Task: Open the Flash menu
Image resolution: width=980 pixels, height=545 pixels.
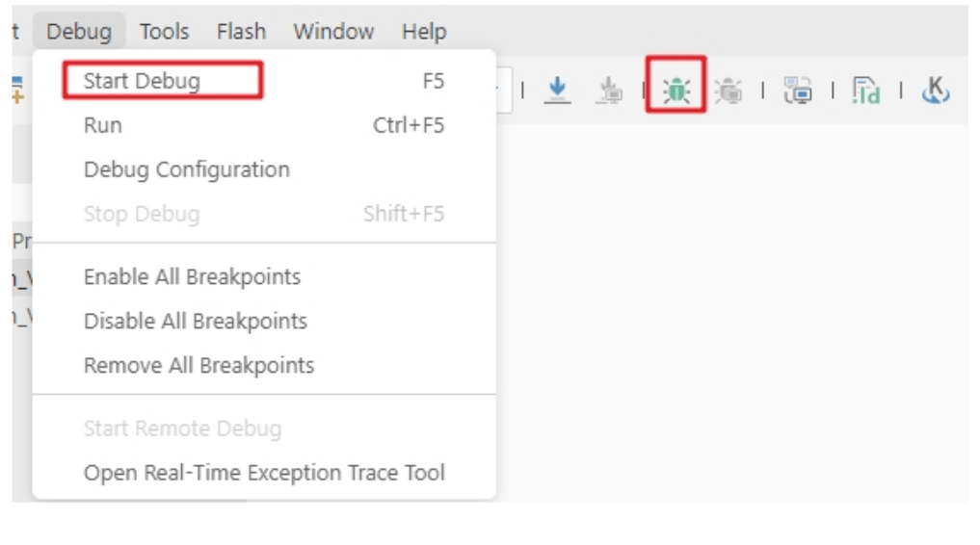Action: 241,31
